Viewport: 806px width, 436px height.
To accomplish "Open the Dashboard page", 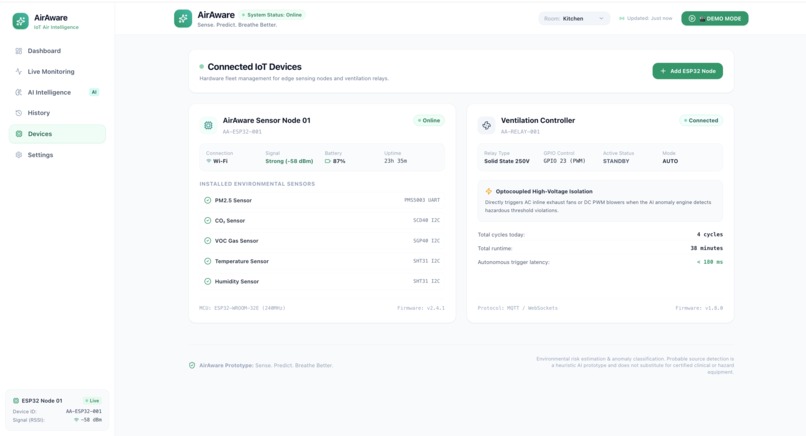I will [x=57, y=51].
